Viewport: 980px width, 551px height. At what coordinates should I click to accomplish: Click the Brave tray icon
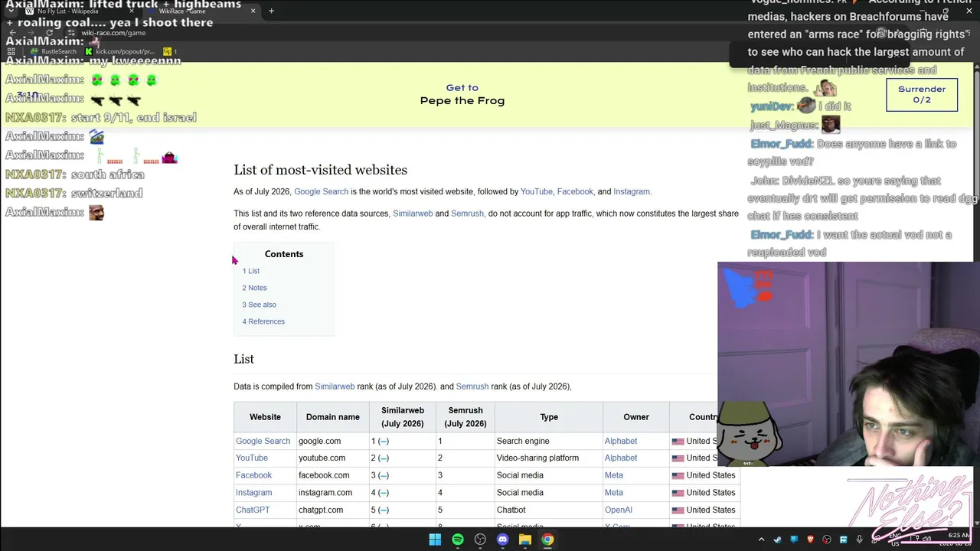click(x=810, y=540)
